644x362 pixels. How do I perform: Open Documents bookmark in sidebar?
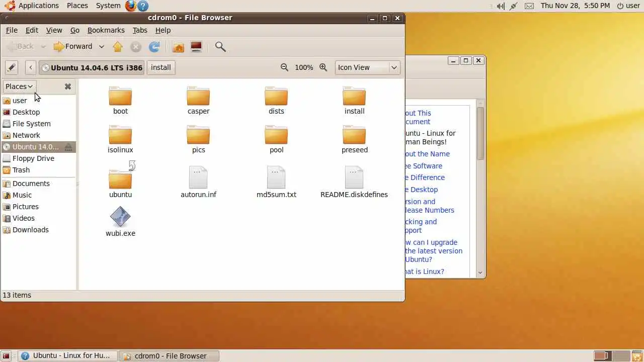(x=38, y=184)
